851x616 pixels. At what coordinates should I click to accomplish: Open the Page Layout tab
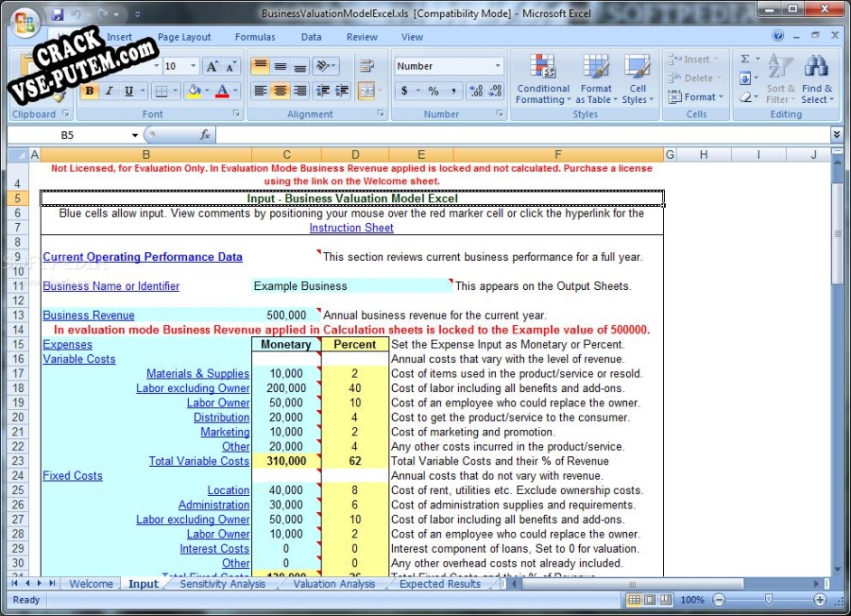184,37
